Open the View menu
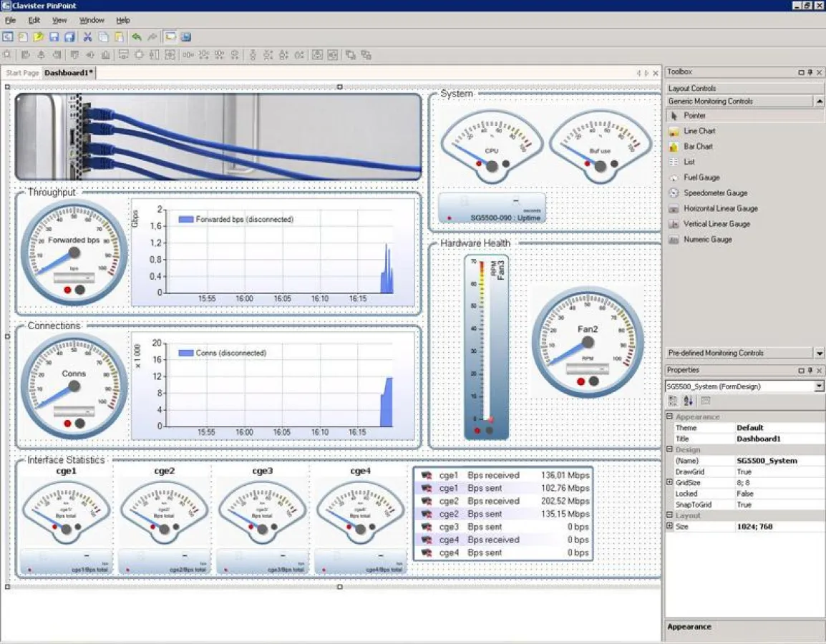Screen dimensions: 826x644 tap(59, 20)
